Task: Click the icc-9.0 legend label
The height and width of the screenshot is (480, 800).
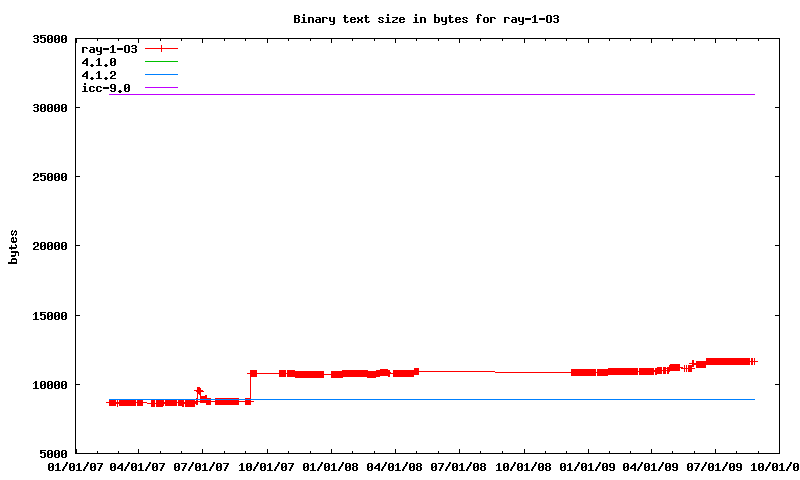Action: [x=106, y=88]
